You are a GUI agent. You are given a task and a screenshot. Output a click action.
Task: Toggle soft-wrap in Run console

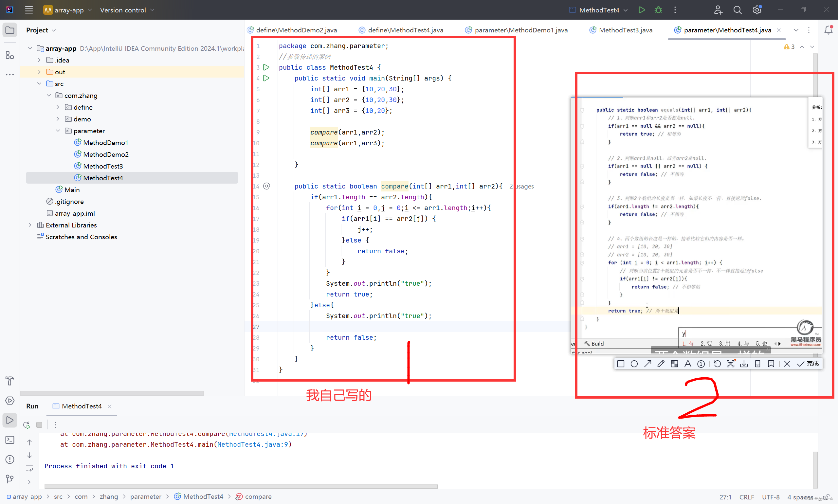29,468
